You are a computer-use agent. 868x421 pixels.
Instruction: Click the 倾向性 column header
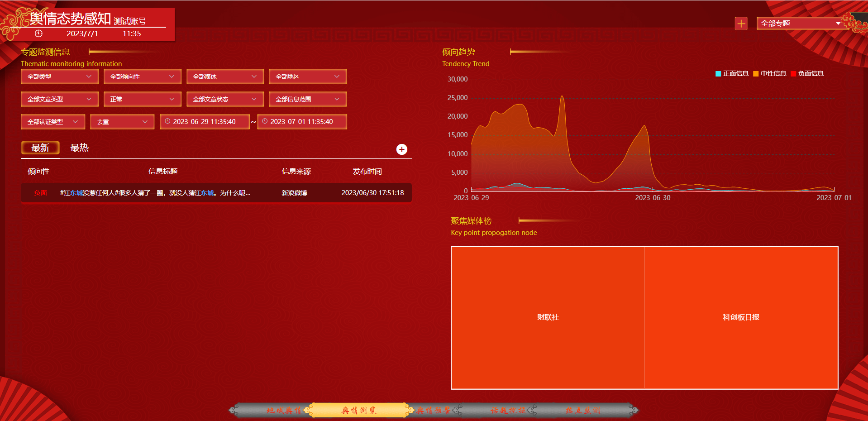pos(38,171)
